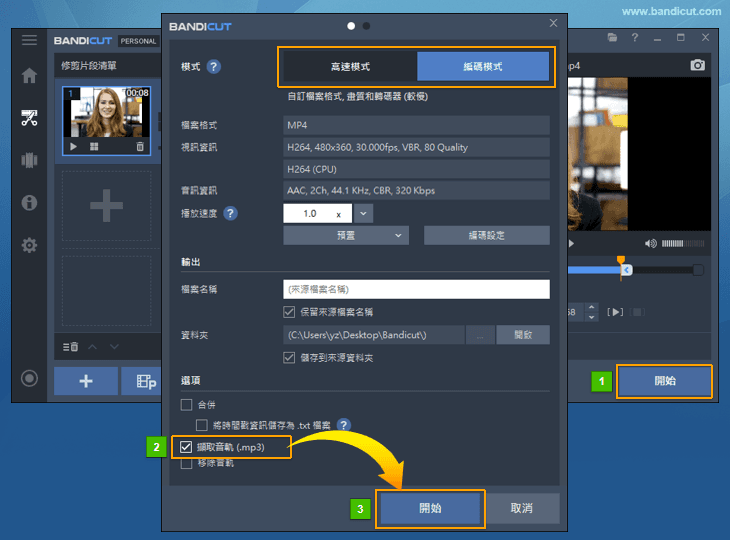730x540 pixels.
Task: Click the project file button
Action: point(142,381)
